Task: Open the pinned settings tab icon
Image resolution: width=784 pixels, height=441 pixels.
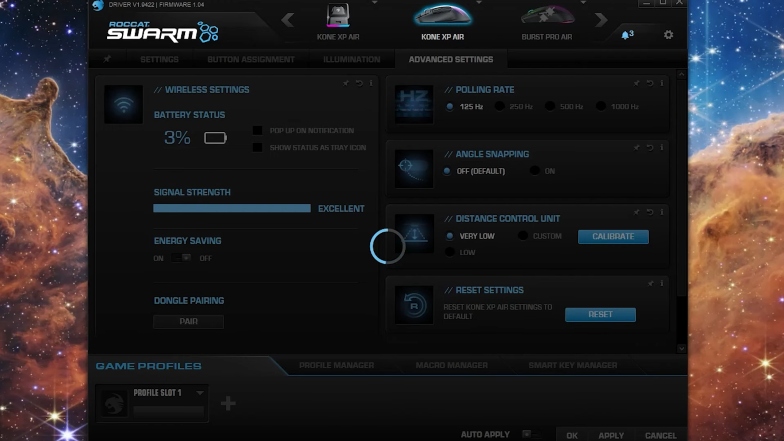Action: click(x=107, y=59)
